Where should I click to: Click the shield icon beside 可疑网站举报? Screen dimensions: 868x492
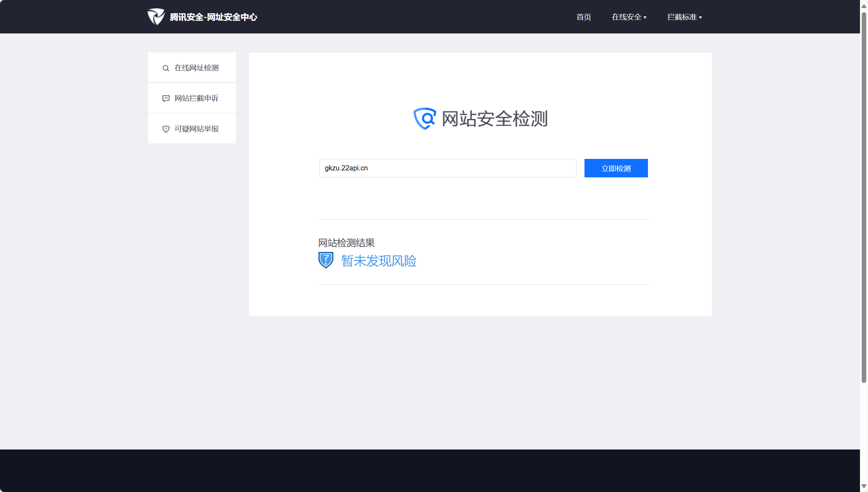[x=166, y=129]
